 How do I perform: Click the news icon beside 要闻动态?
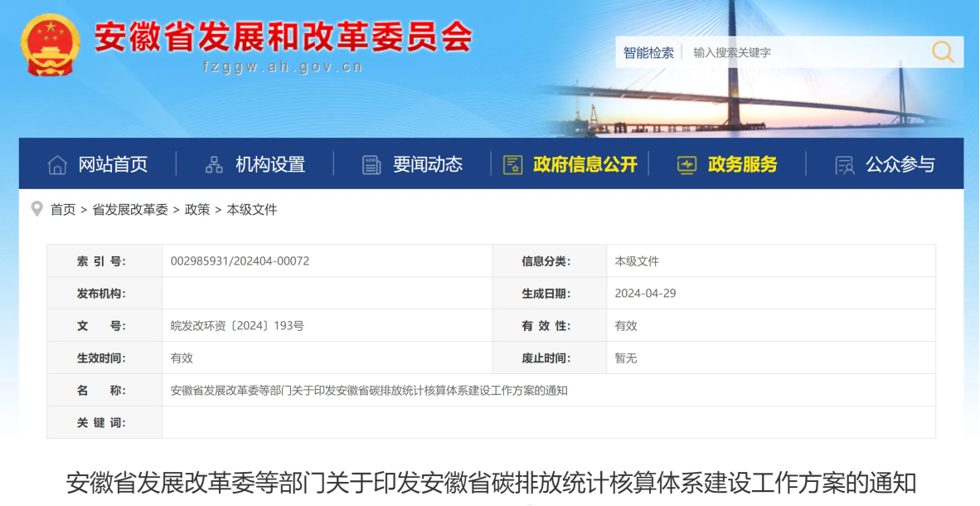pos(371,164)
